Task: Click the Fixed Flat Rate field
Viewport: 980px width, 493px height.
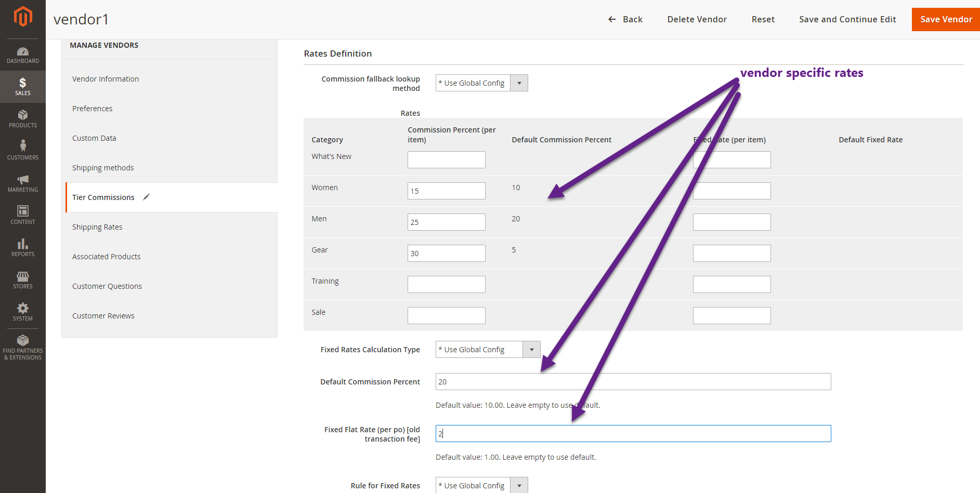Action: tap(633, 434)
